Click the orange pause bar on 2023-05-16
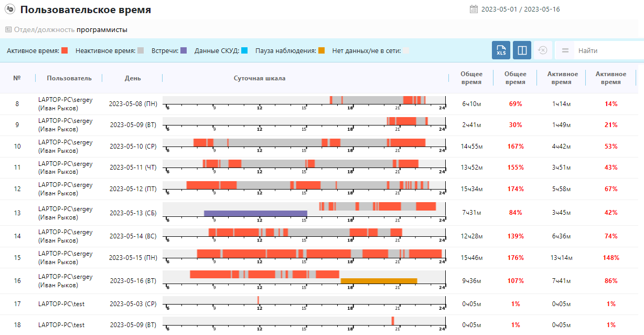The image size is (644, 335). point(379,281)
